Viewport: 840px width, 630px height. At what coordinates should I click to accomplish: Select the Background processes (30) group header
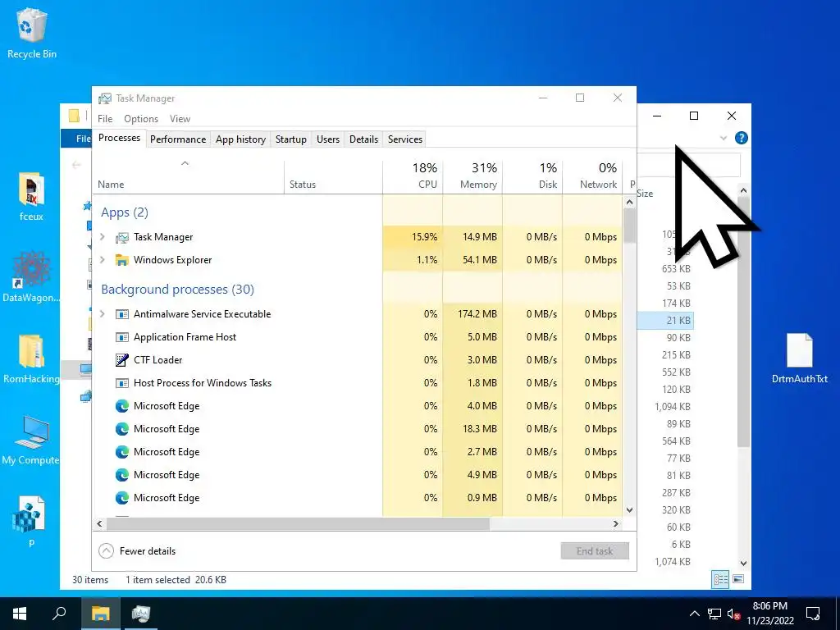click(177, 290)
